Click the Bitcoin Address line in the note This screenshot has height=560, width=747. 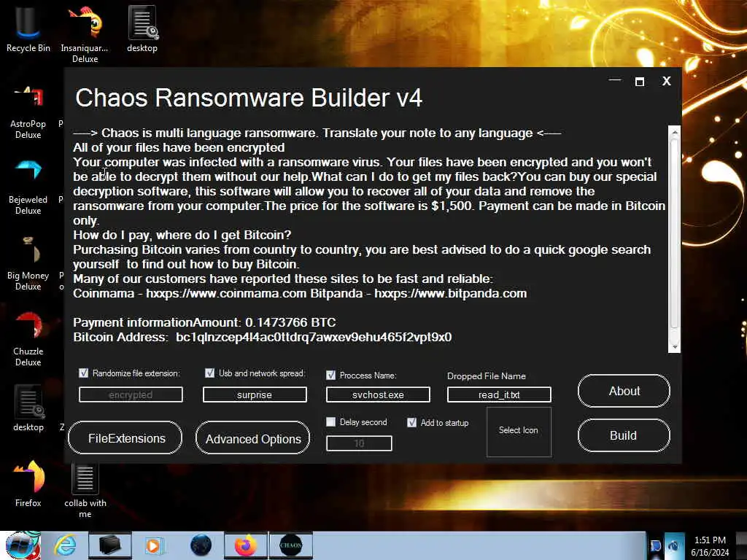pos(263,337)
